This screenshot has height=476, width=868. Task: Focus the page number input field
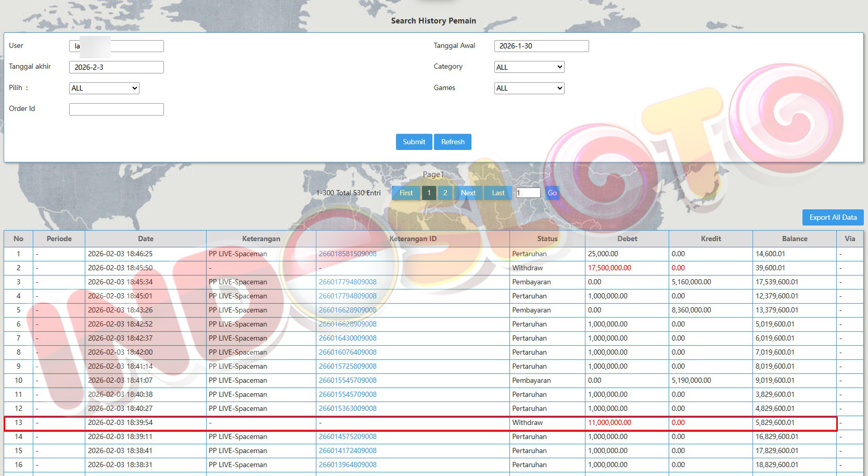[528, 193]
